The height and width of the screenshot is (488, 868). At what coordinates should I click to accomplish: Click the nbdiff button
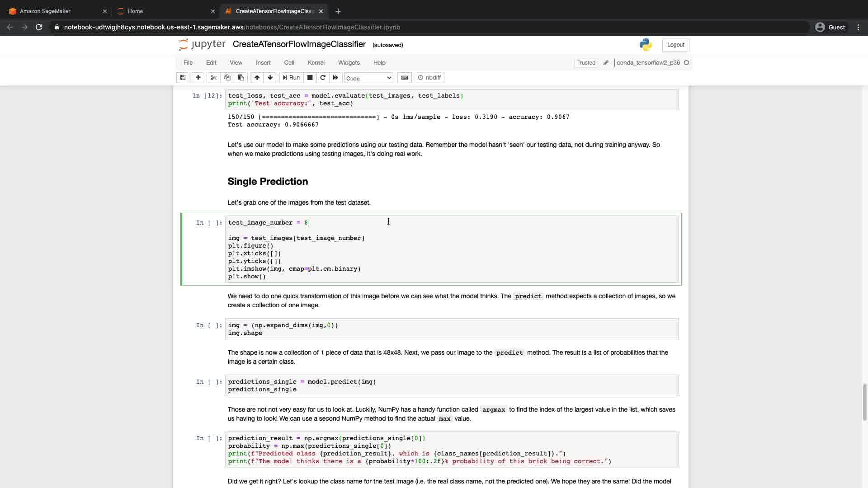[429, 78]
